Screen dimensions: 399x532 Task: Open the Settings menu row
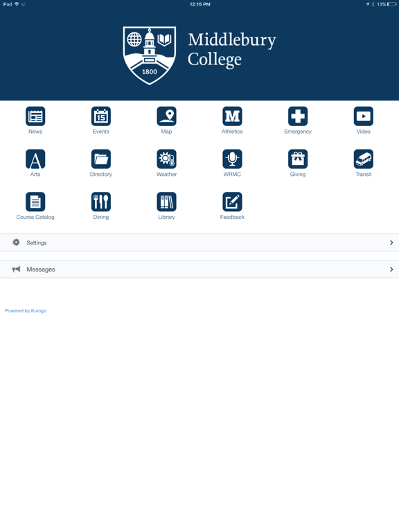click(x=199, y=242)
